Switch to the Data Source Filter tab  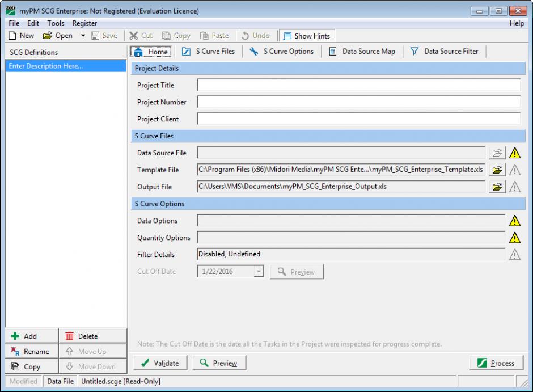445,52
